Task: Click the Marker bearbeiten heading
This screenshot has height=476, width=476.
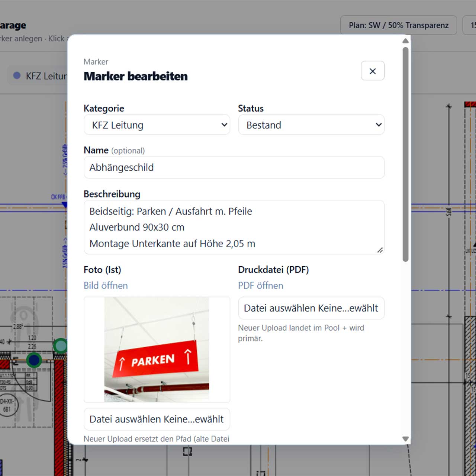Action: 136,76
